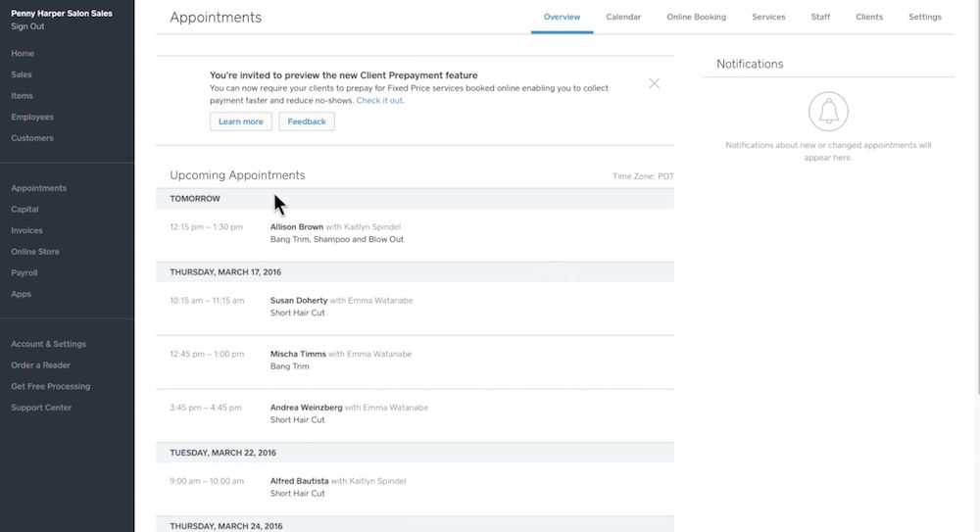
Task: Select the Staff tab
Action: [x=820, y=17]
